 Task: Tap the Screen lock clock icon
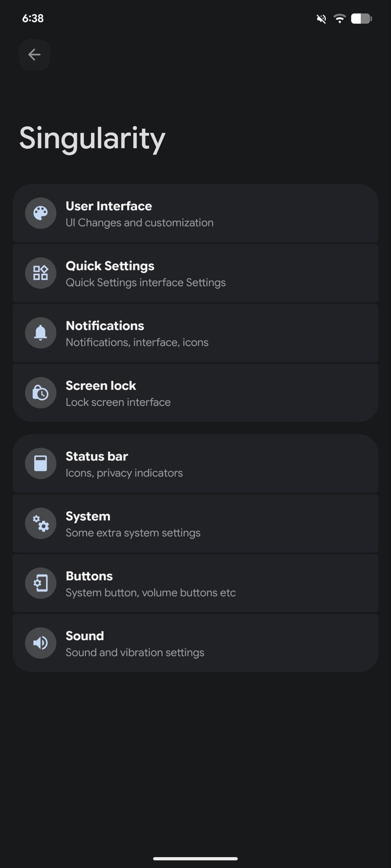(41, 393)
